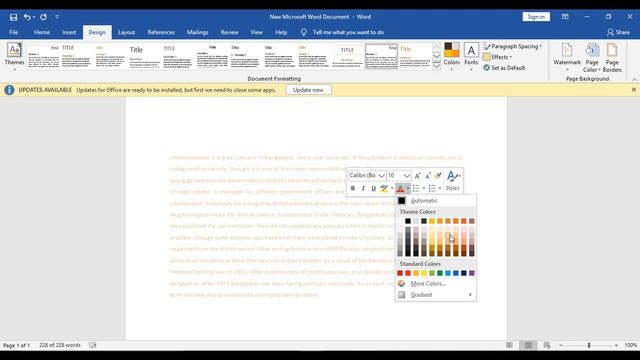Image resolution: width=640 pixels, height=360 pixels.
Task: Click the Tell me what you want to do field
Action: click(348, 32)
